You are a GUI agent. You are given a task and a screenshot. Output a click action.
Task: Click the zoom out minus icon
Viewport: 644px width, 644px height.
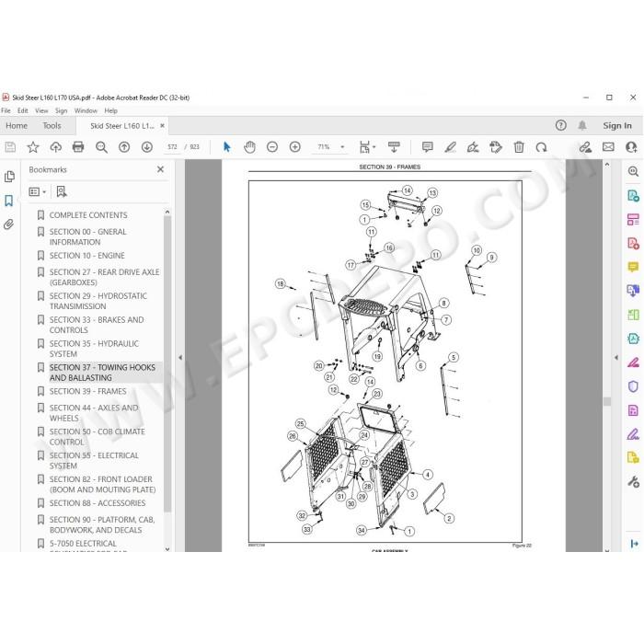272,146
